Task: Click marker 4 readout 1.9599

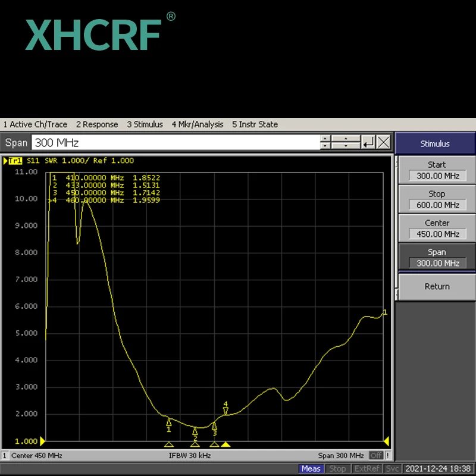Action: (146, 200)
